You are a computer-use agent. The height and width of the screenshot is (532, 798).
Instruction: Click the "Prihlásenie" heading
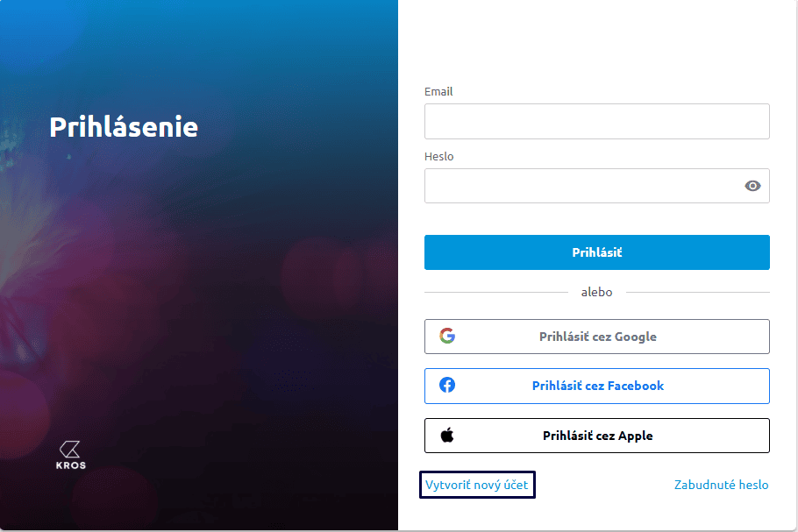pos(124,127)
